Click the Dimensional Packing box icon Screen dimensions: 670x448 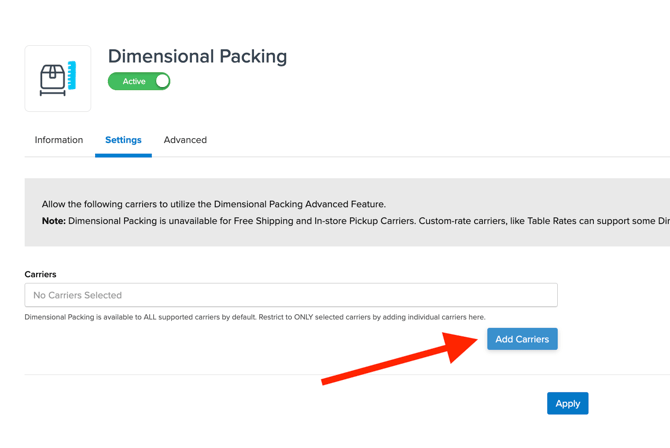coord(54,79)
